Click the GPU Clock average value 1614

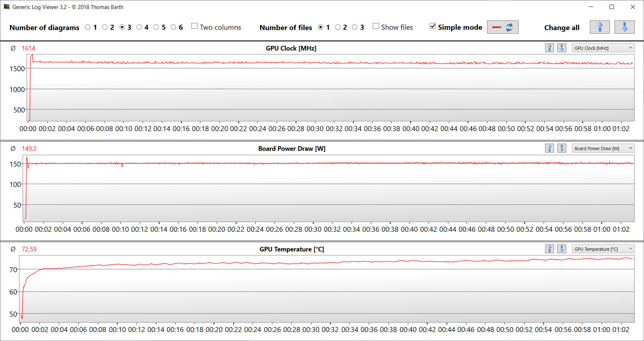[29, 48]
